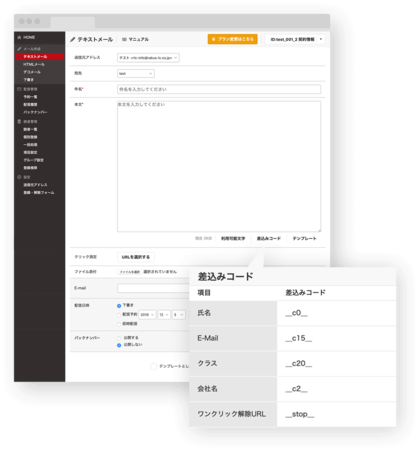Screen dimensions: 418x450
Task: Open the 2019 year dropdown
Action: coord(147,315)
